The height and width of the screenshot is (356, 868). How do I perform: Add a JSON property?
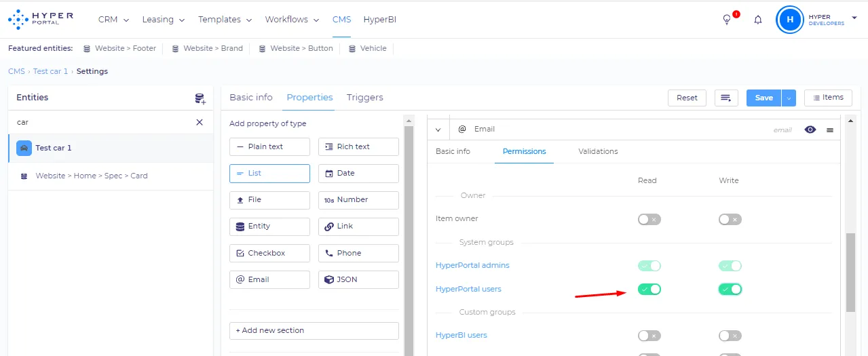[x=358, y=280]
